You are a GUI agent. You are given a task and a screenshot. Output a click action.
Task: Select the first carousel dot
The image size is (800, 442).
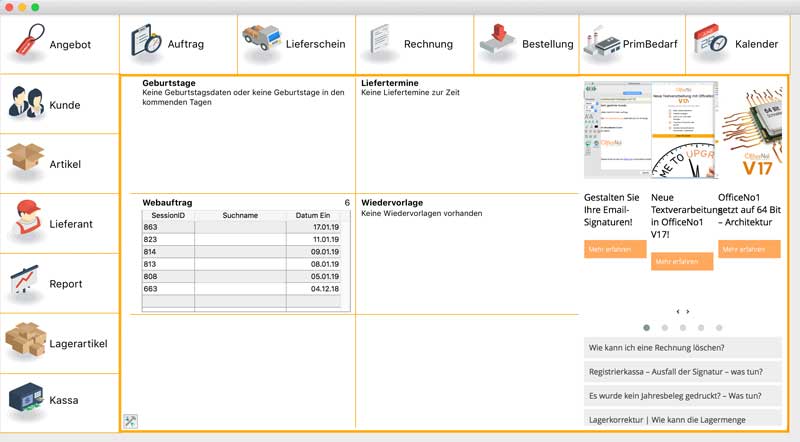646,328
